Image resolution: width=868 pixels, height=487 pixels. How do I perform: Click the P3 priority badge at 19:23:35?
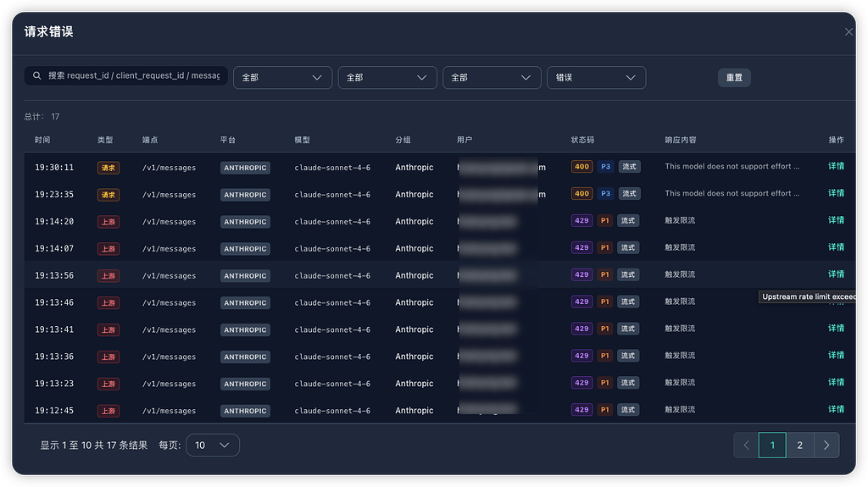(x=605, y=194)
